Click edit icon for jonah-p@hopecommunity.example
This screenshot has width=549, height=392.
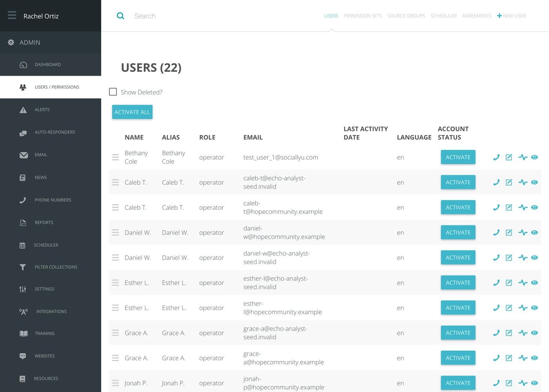pos(509,383)
